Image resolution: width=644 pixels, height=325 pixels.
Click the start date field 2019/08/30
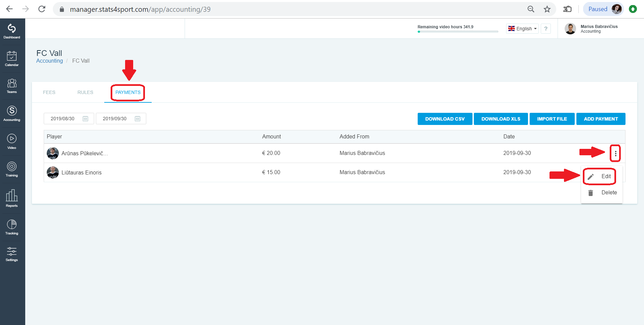(x=69, y=119)
